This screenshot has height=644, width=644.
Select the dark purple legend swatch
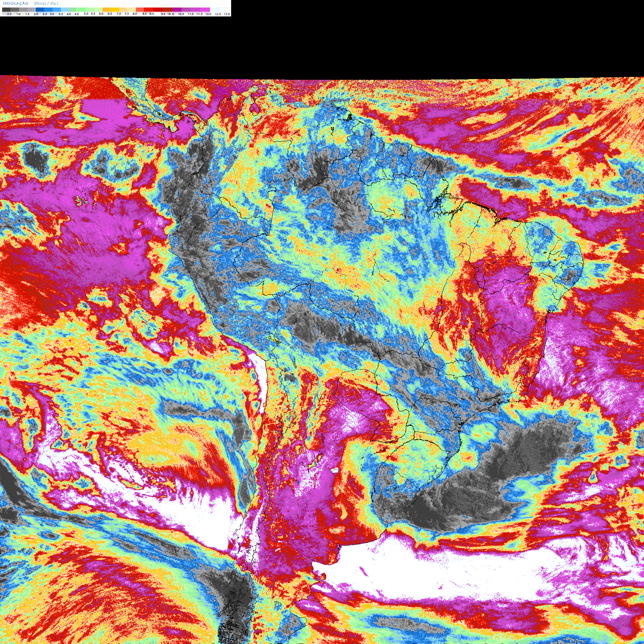177,10
